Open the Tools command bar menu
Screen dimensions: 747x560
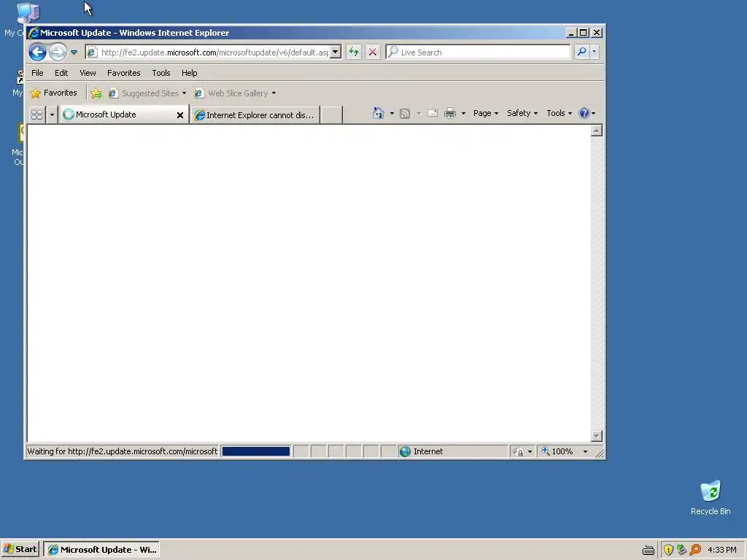559,113
